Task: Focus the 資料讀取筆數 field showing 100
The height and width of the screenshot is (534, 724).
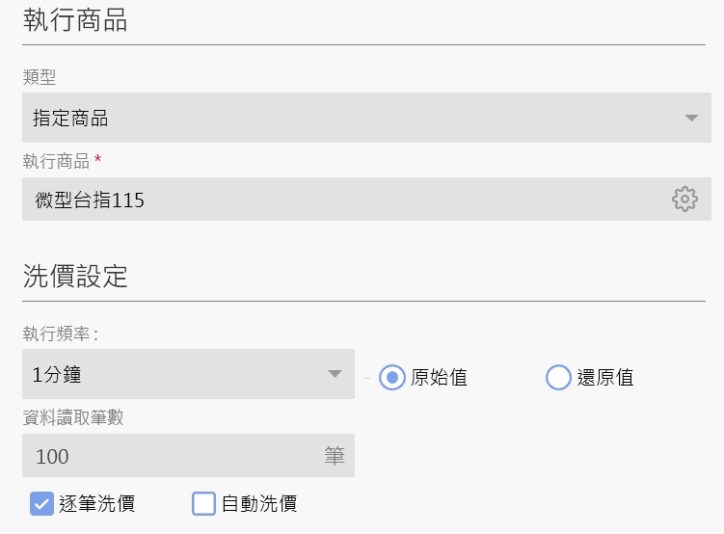Action: (x=170, y=456)
